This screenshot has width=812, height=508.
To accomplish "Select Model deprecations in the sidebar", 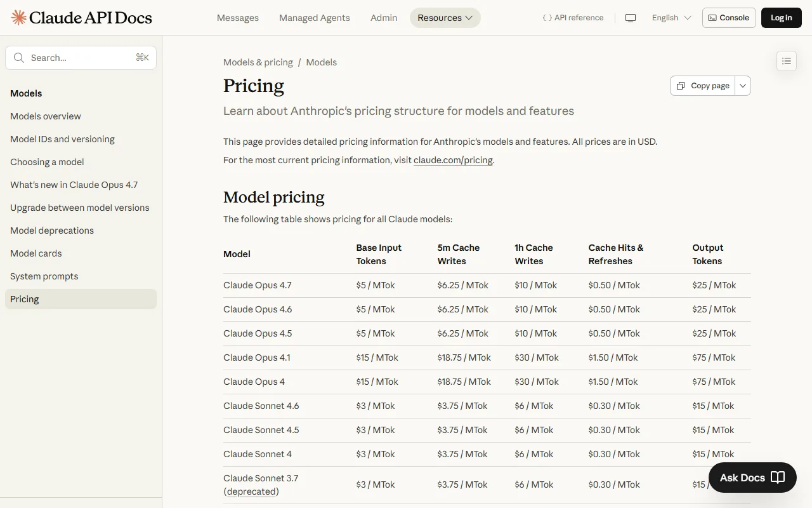I will [52, 231].
